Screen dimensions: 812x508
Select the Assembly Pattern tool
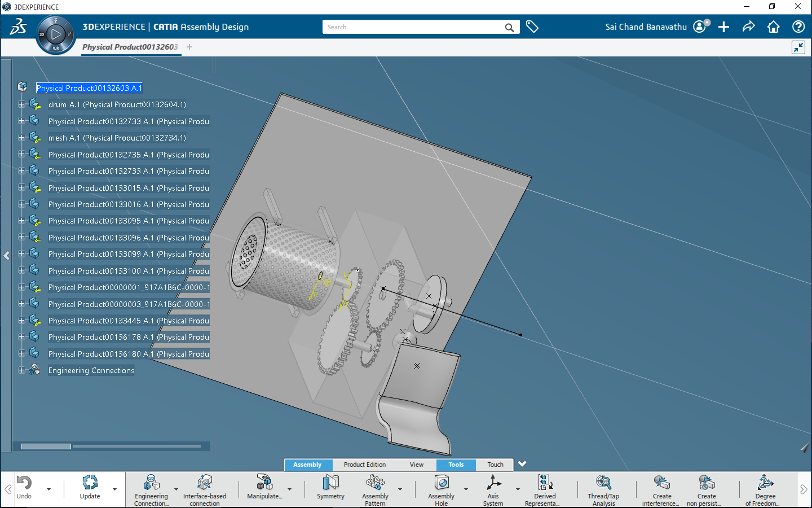(375, 489)
